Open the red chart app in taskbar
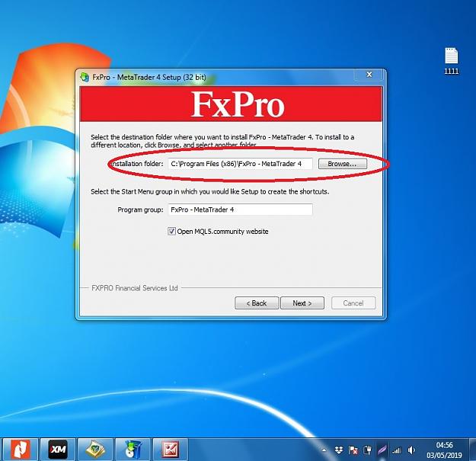476x461 pixels. coord(171,449)
